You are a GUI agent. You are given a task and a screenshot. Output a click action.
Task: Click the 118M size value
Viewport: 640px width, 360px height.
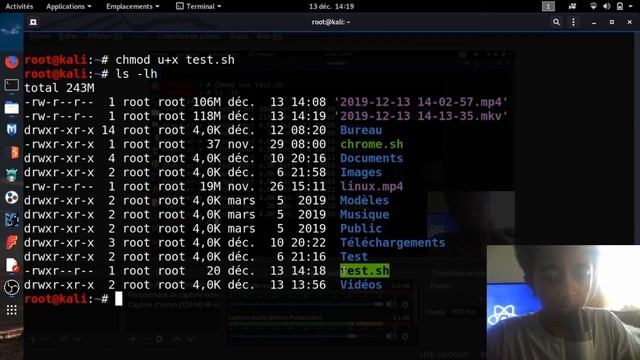[x=207, y=116]
